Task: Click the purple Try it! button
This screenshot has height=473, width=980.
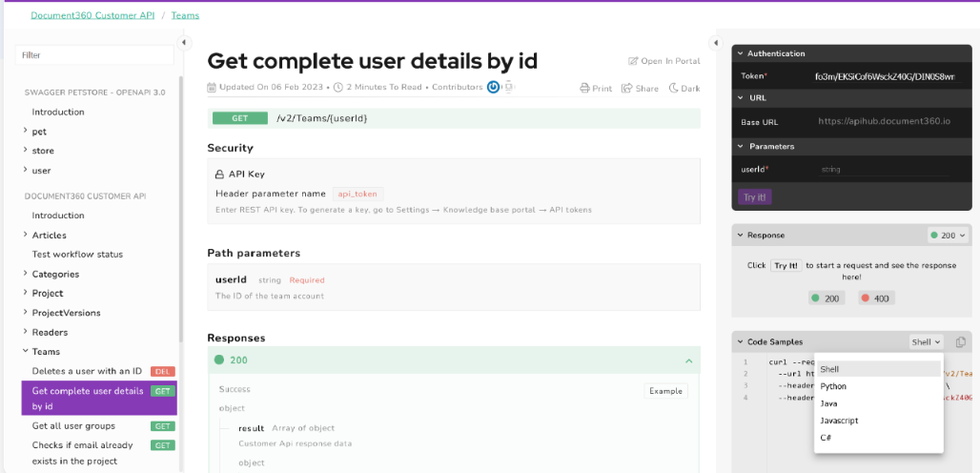Action: coord(754,197)
